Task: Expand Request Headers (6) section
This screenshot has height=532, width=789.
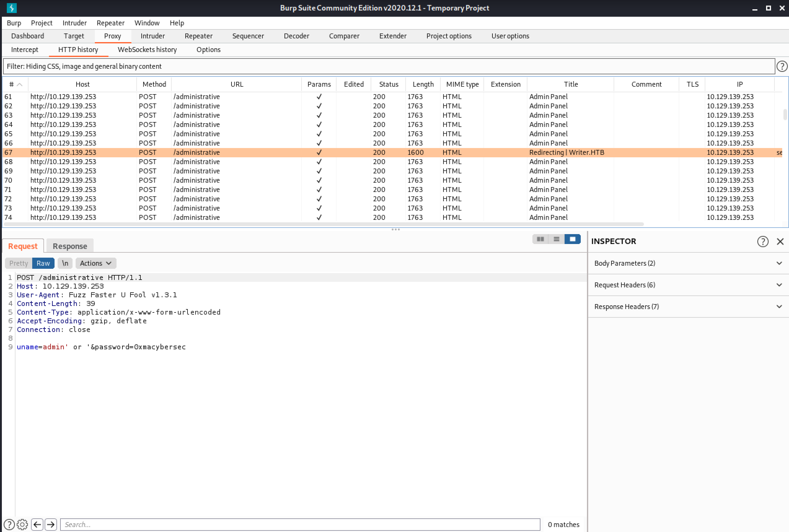Action: 688,285
